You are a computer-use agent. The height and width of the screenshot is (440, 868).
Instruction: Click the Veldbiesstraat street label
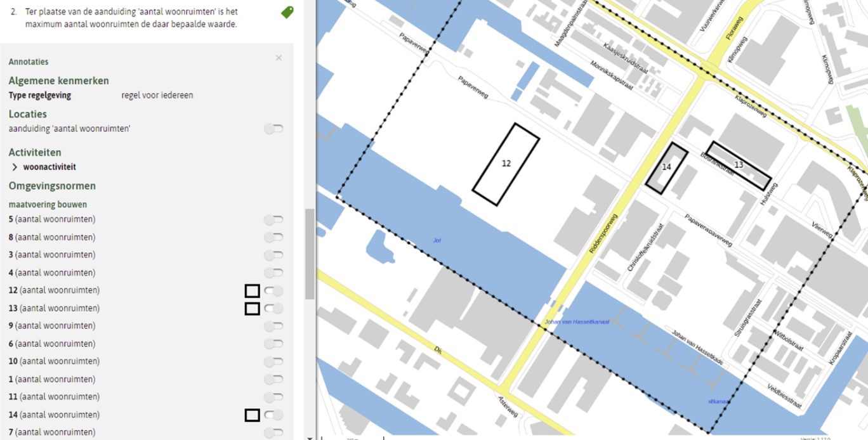click(784, 396)
